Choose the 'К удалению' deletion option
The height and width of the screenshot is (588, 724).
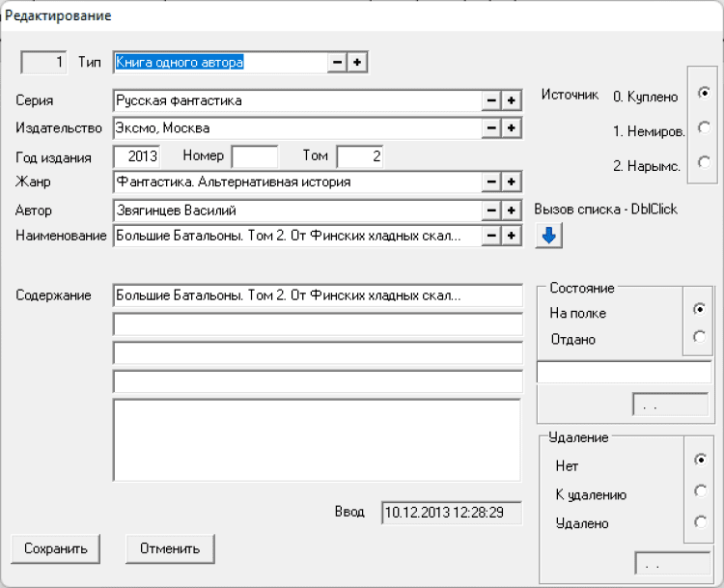click(699, 491)
